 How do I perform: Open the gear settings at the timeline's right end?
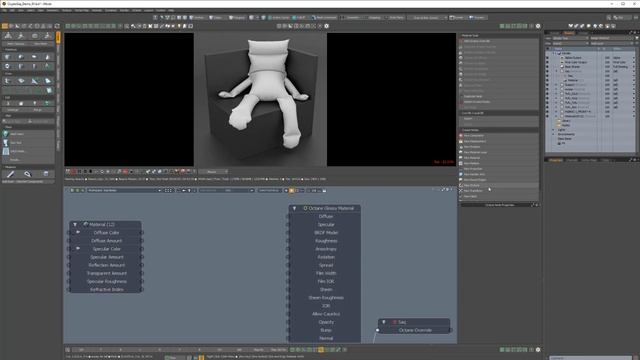(x=538, y=350)
